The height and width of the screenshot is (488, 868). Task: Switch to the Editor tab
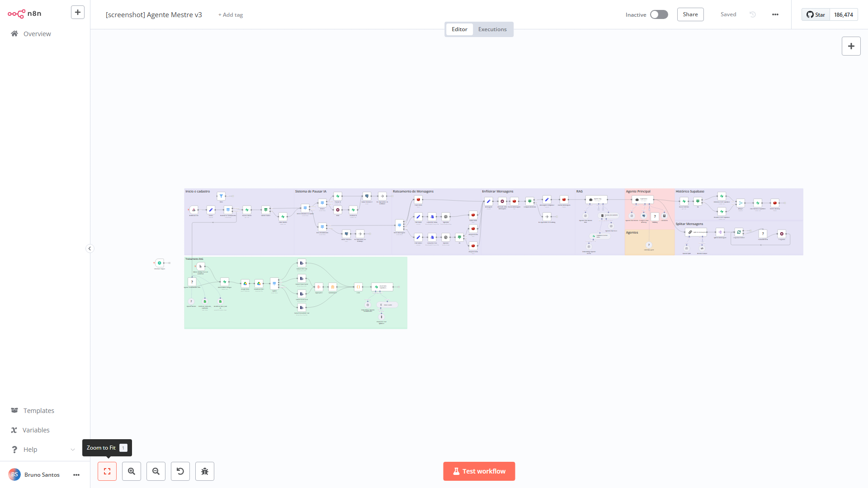click(459, 29)
